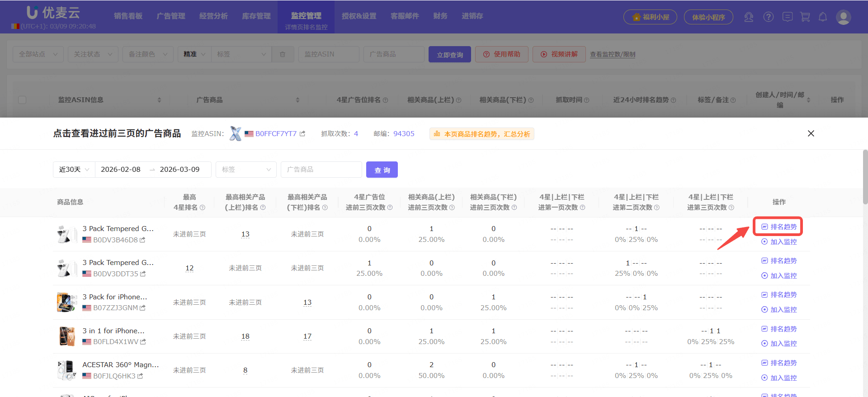
Task: Click the 使用帮助 button
Action: (502, 54)
